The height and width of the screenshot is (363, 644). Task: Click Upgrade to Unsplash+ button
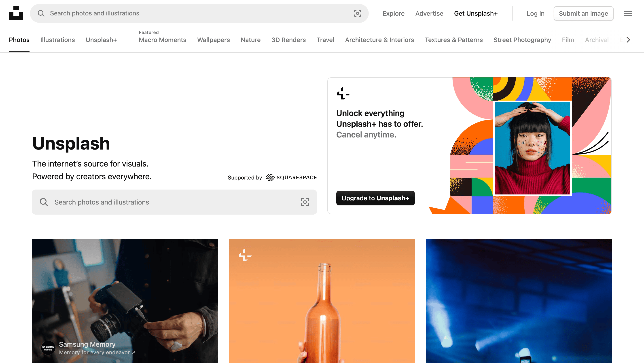pyautogui.click(x=375, y=198)
